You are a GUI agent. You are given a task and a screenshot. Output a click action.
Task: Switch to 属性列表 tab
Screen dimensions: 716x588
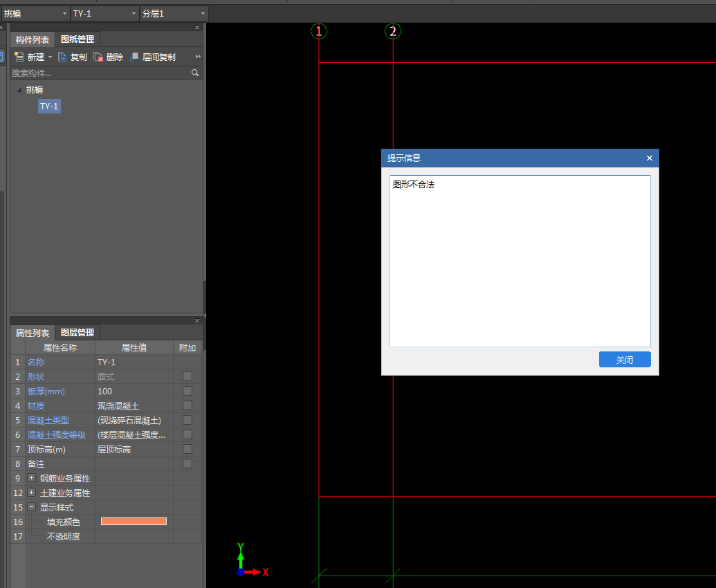pos(33,333)
